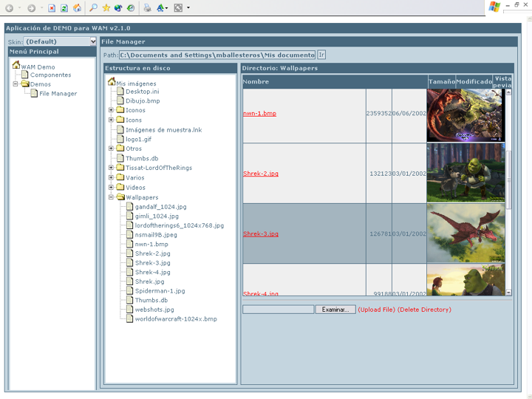532x399 pixels.
Task: Select Spiderman-1.jpg in the tree
Action: click(x=160, y=291)
